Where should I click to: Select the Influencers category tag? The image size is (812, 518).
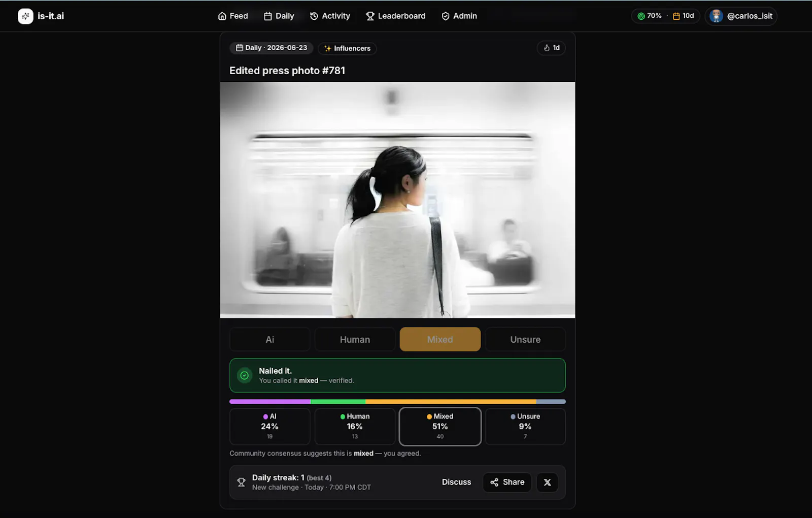coord(347,48)
